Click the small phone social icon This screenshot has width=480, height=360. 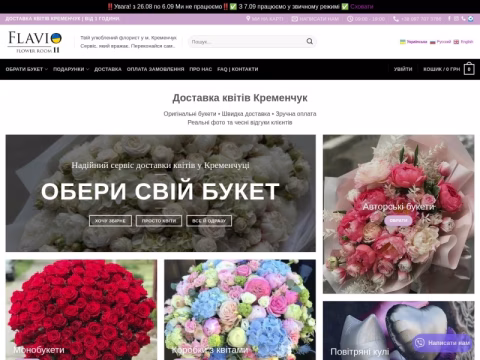pos(463,19)
